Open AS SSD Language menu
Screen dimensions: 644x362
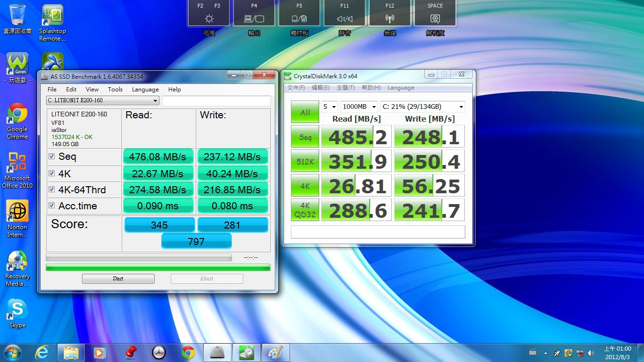[x=145, y=89]
